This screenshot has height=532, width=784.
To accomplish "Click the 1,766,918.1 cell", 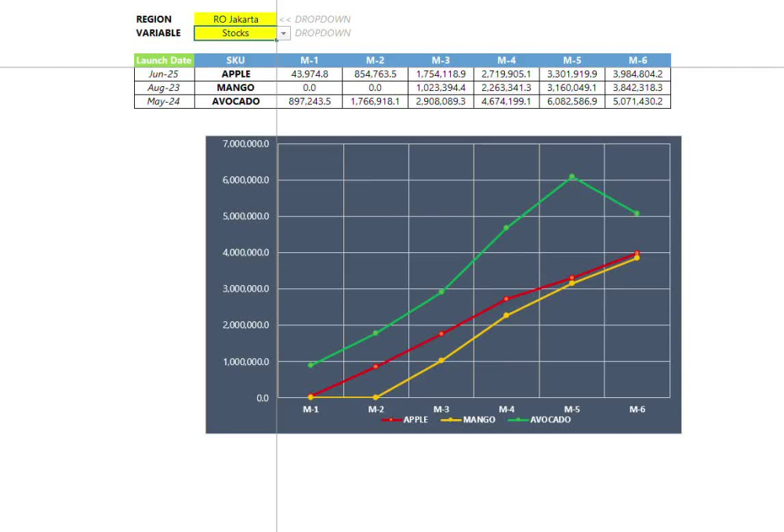I will 375,101.
